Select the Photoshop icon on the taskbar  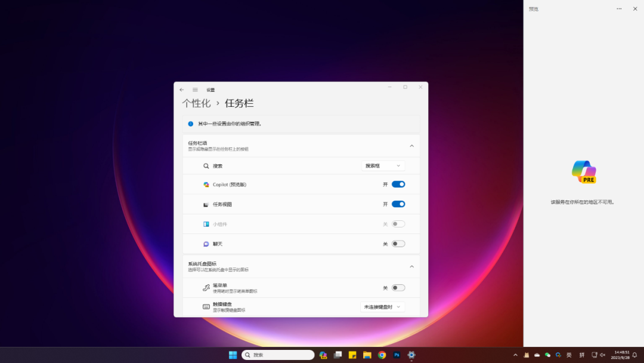pos(396,354)
